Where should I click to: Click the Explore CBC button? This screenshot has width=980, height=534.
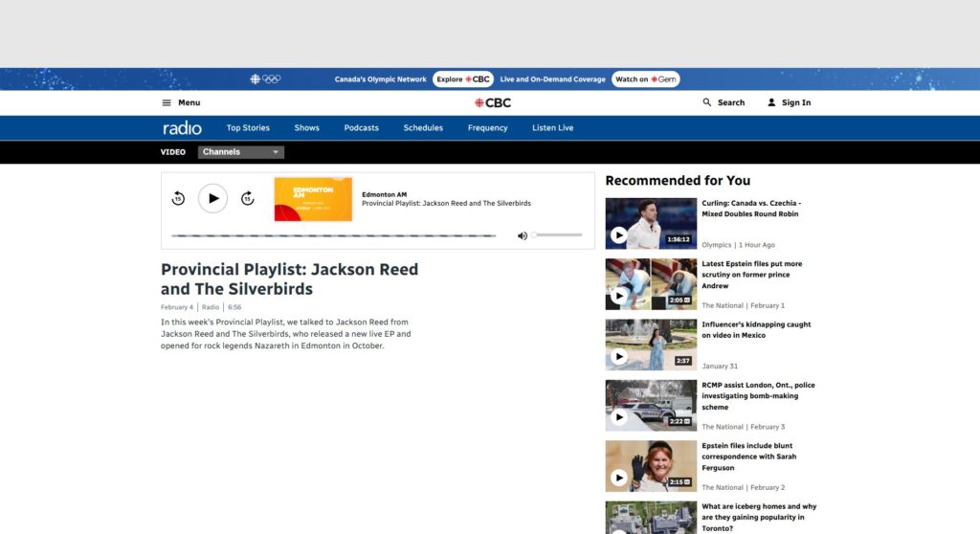pyautogui.click(x=463, y=79)
